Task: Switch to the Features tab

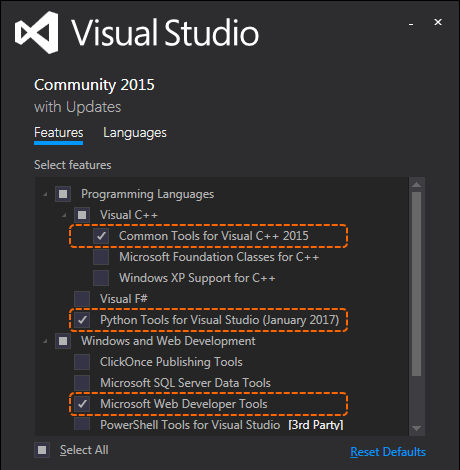Action: (x=59, y=133)
